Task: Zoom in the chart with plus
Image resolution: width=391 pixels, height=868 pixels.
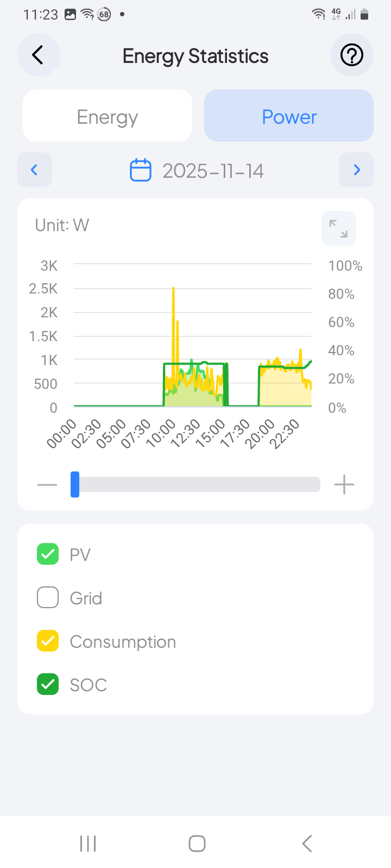Action: click(x=344, y=484)
